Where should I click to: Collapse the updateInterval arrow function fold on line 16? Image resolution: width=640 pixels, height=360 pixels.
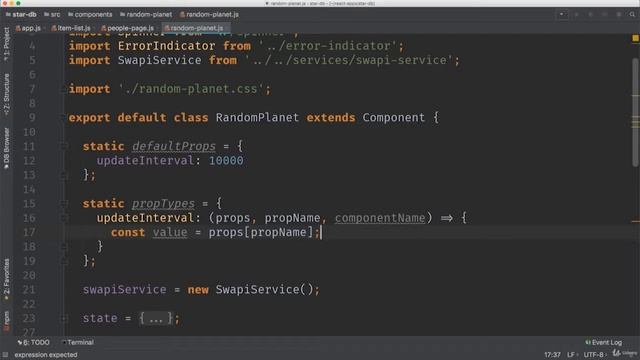click(x=63, y=218)
